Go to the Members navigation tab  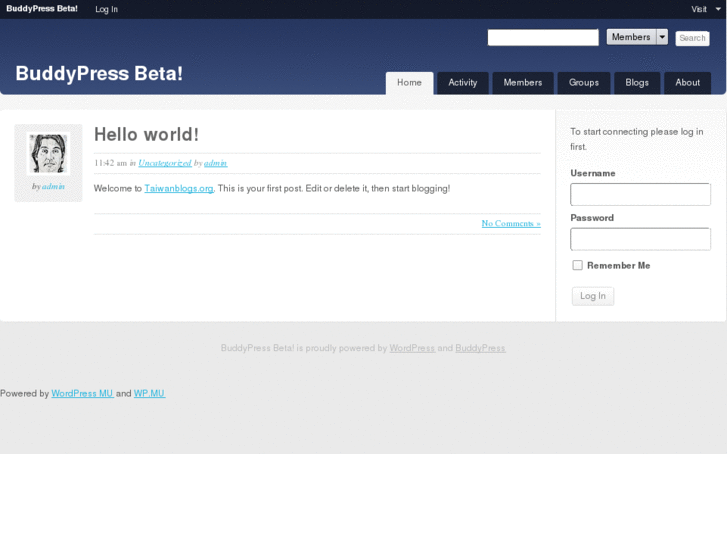[x=523, y=83]
